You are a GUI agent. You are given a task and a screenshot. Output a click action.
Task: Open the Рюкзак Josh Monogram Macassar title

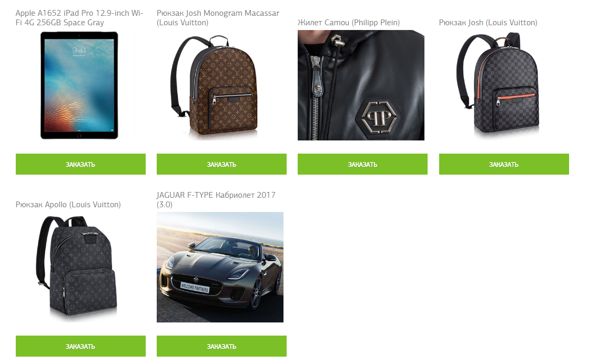(218, 18)
